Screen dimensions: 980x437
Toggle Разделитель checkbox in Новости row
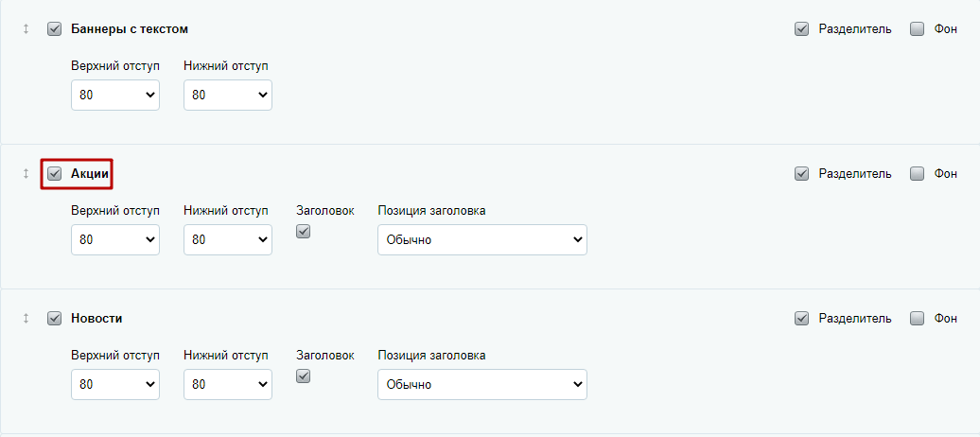[x=802, y=319]
